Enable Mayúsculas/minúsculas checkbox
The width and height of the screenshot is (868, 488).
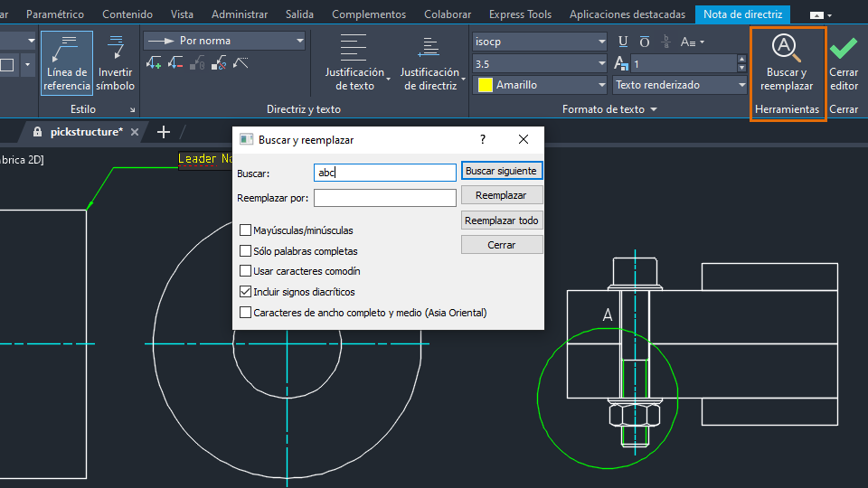tap(245, 230)
